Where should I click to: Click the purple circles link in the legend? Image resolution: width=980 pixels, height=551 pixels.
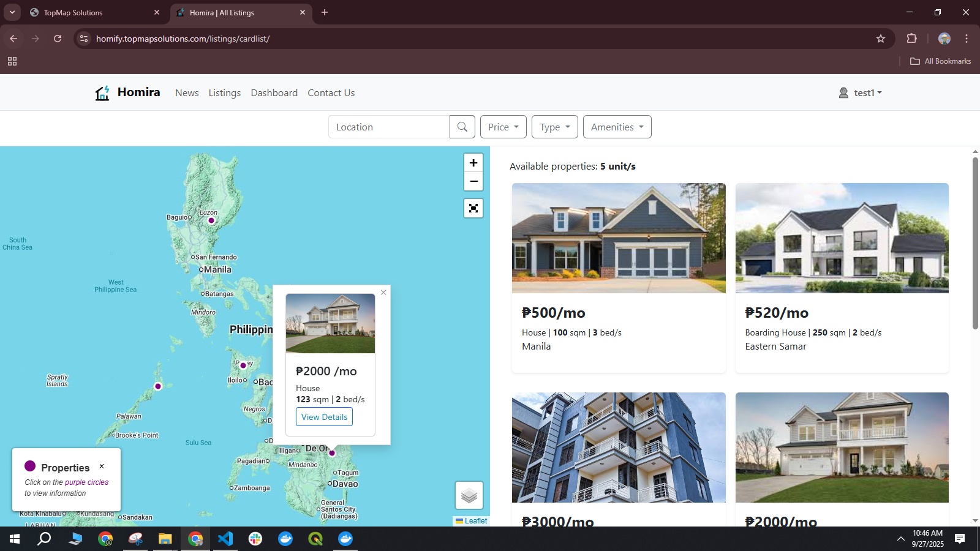tap(88, 482)
